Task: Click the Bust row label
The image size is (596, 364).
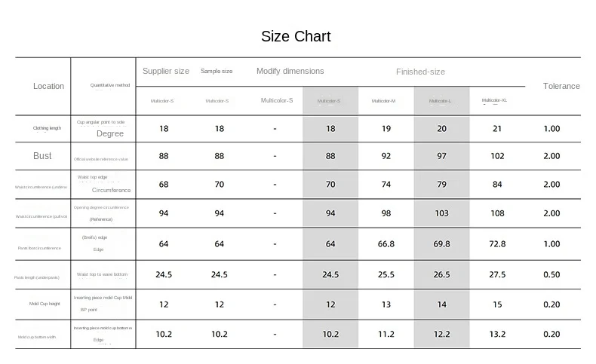Action: (43, 155)
